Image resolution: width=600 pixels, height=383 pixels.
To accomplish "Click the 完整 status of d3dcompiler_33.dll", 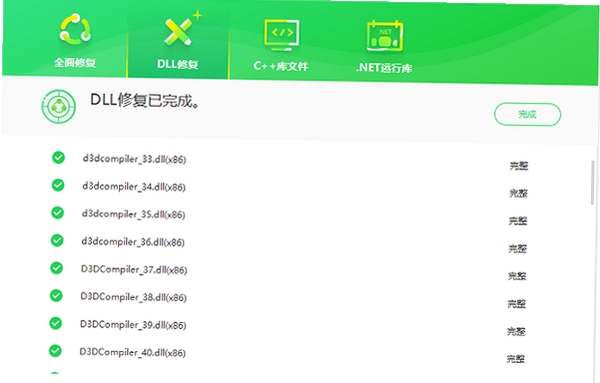I will [x=519, y=166].
